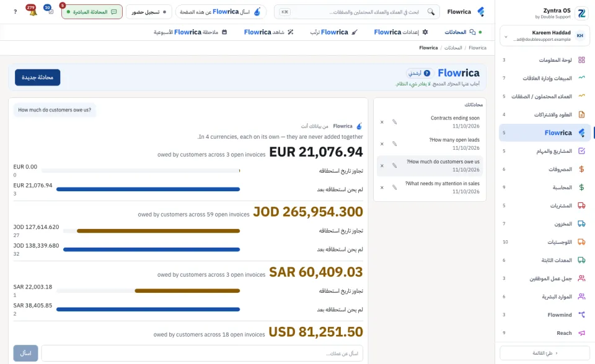The height and width of the screenshot is (364, 595).
Task: Click the help question mark icon
Action: coord(15,12)
